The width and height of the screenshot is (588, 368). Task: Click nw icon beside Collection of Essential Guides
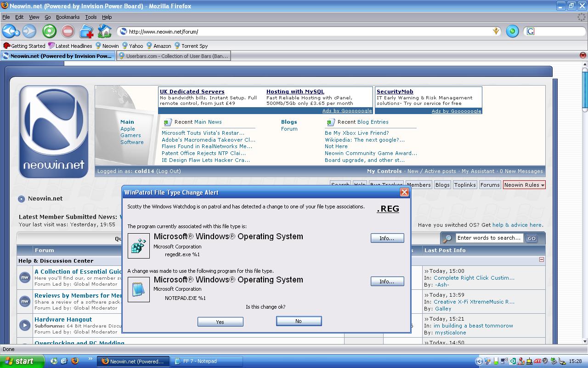pyautogui.click(x=25, y=277)
